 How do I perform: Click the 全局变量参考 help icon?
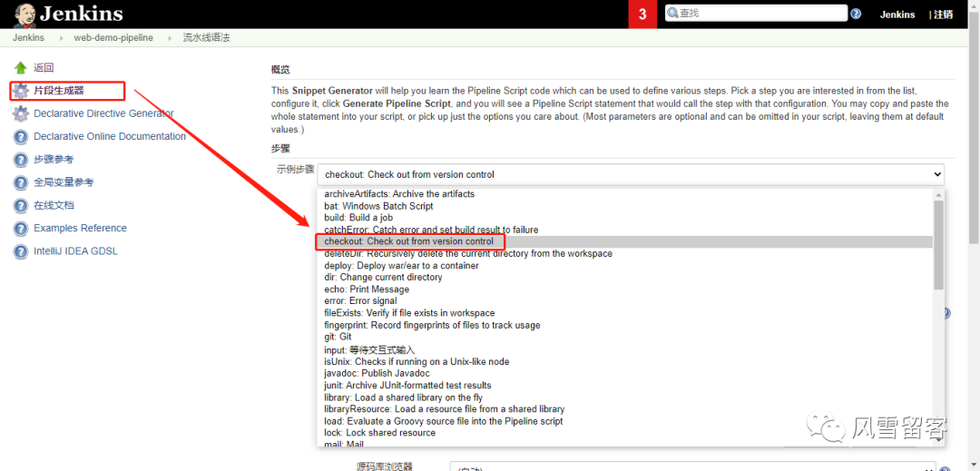click(x=21, y=182)
